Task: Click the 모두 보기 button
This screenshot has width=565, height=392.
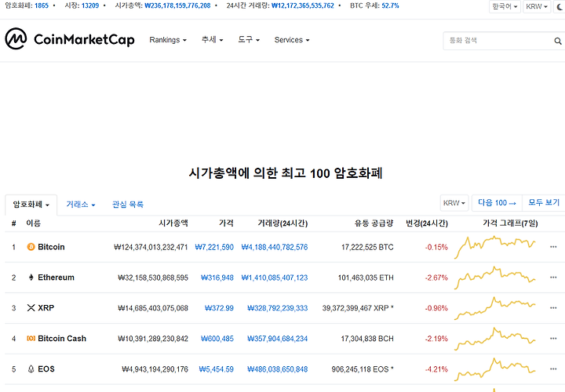Action: tap(544, 202)
